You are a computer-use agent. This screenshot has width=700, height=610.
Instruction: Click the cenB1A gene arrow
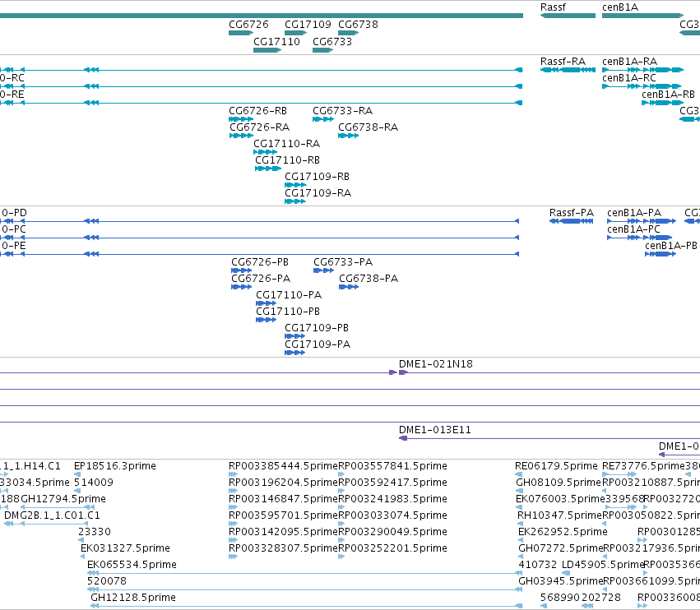[x=643, y=16]
